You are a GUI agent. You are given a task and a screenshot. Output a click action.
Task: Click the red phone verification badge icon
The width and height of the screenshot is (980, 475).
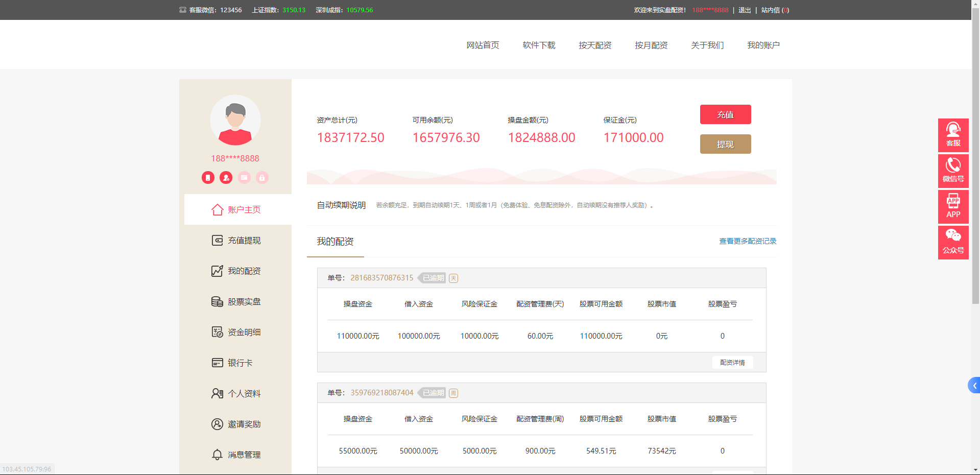click(x=208, y=178)
